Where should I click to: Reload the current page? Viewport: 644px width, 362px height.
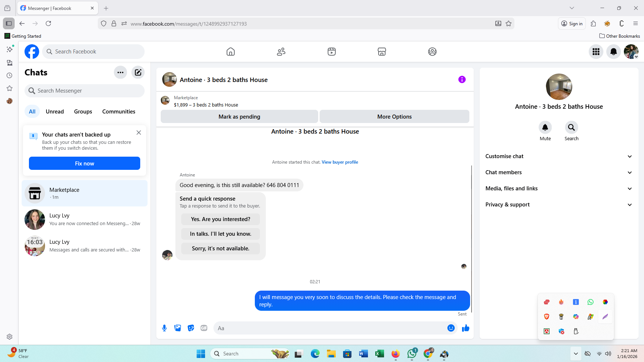[x=48, y=24]
